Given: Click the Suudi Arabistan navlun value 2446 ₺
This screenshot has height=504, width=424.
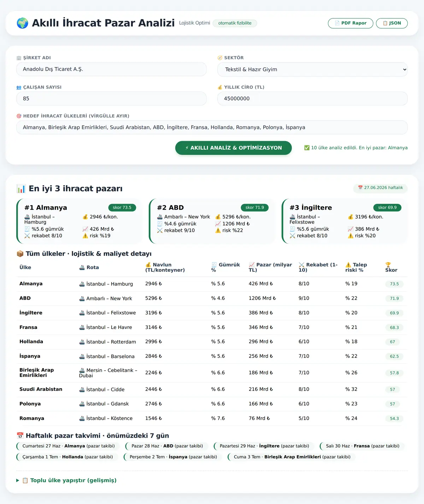Looking at the screenshot, I should click(154, 389).
